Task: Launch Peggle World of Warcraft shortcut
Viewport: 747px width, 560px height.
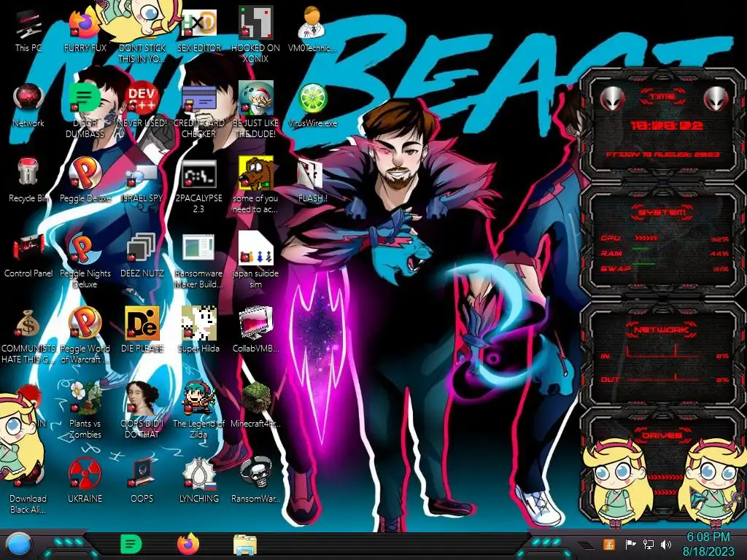Action: pyautogui.click(x=85, y=323)
